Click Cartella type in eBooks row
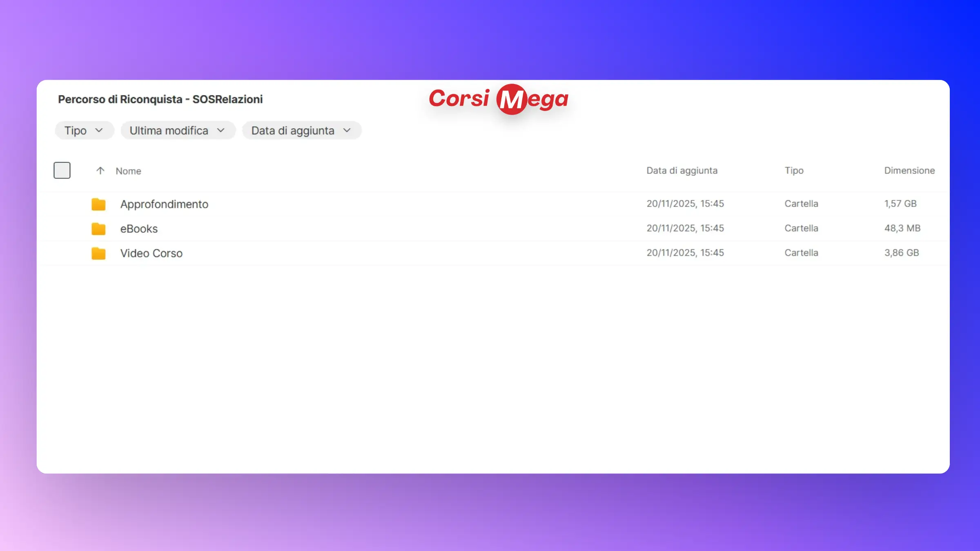This screenshot has width=980, height=551. point(801,228)
